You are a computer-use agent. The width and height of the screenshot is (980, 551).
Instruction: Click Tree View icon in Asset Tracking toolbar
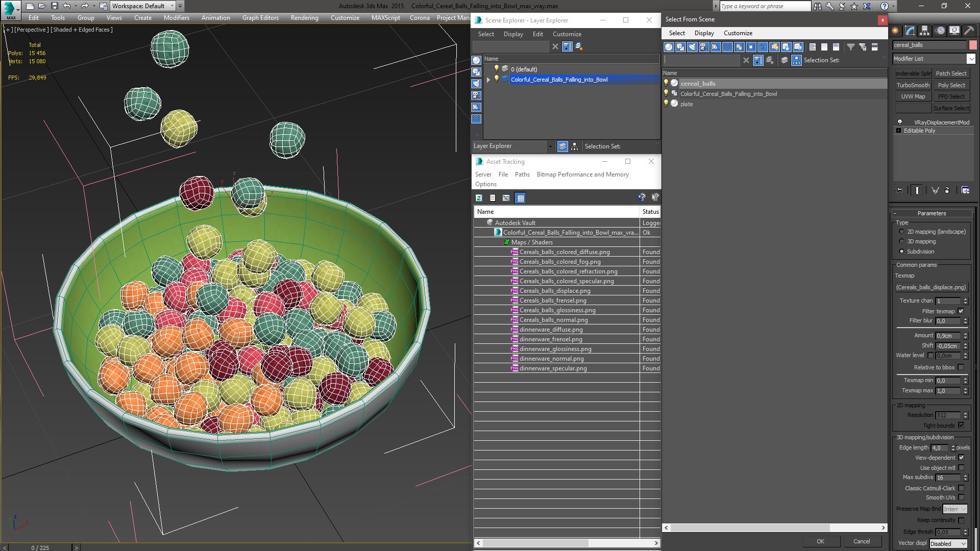pos(506,198)
